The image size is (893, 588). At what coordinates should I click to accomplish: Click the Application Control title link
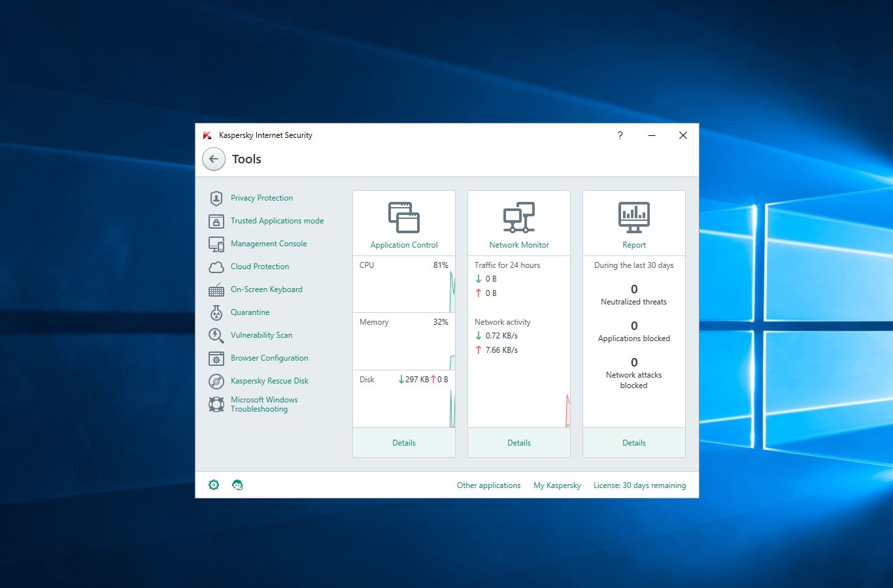coord(404,245)
